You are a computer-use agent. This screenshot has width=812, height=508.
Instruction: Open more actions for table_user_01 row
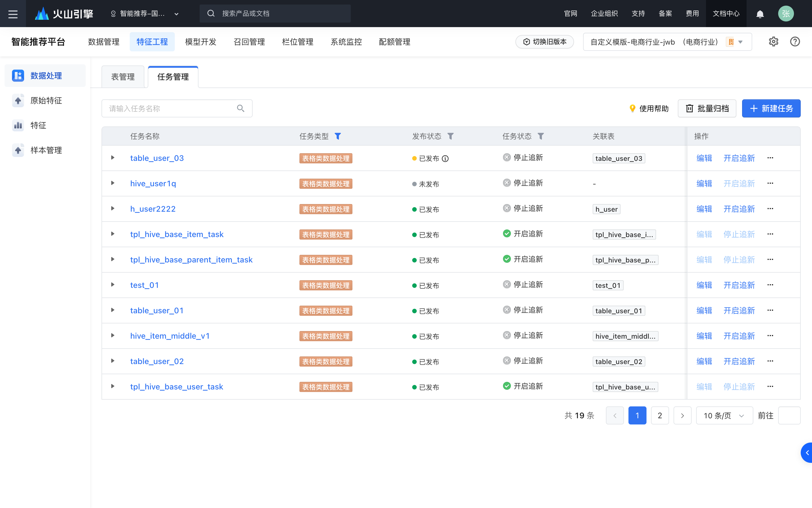point(770,310)
